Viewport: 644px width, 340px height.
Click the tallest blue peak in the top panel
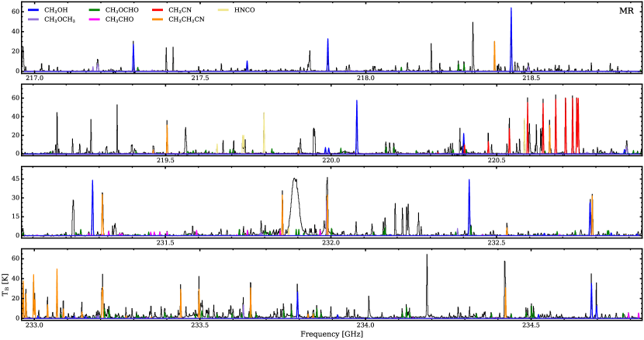(511, 39)
